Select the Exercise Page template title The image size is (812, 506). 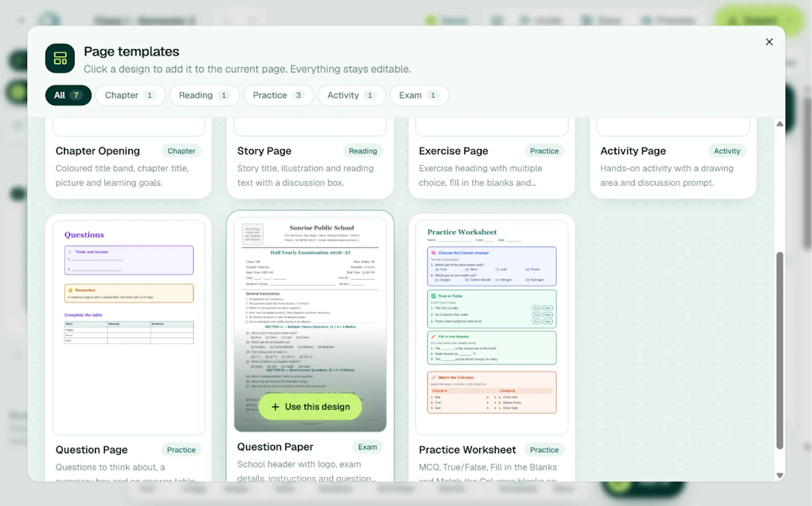(453, 151)
